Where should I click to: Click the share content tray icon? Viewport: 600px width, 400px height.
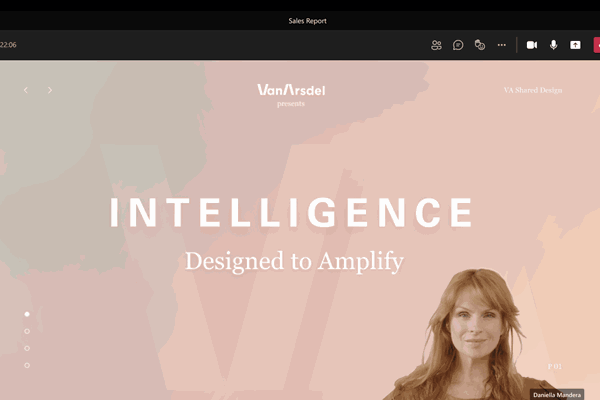575,45
